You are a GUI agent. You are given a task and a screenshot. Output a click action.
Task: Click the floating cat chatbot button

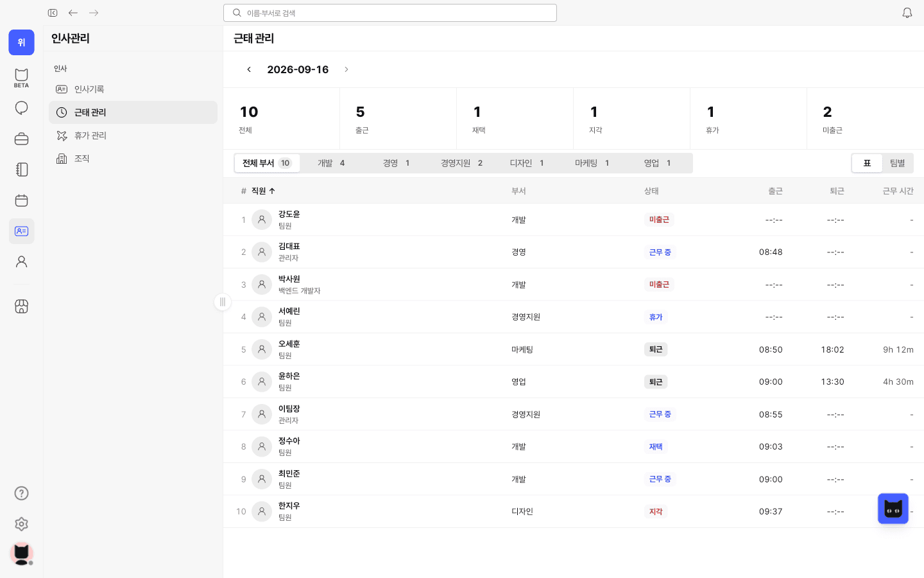[893, 509]
